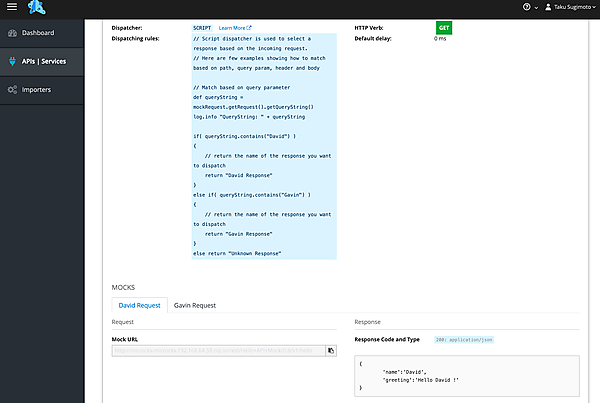Click the 200: application/json response badge
The width and height of the screenshot is (600, 403).
tap(463, 340)
